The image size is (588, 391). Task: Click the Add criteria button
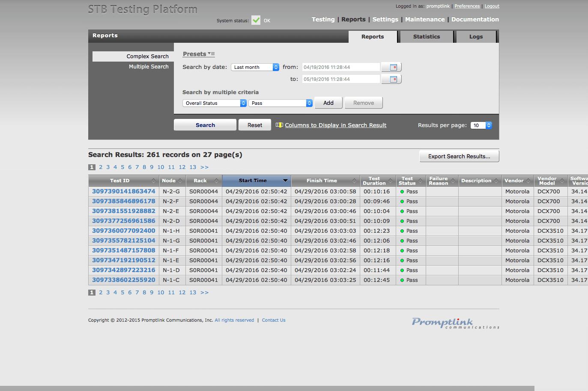328,103
